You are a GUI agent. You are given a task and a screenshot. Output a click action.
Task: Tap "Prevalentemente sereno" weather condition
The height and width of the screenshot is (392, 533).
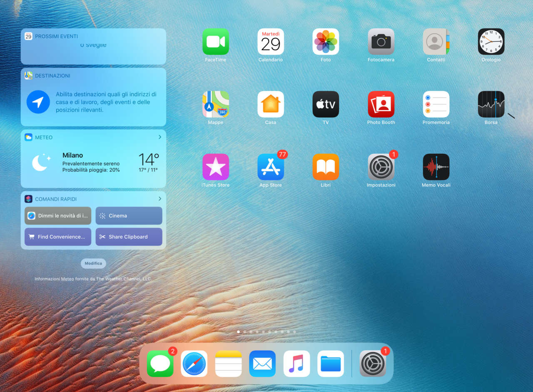pyautogui.click(x=91, y=164)
